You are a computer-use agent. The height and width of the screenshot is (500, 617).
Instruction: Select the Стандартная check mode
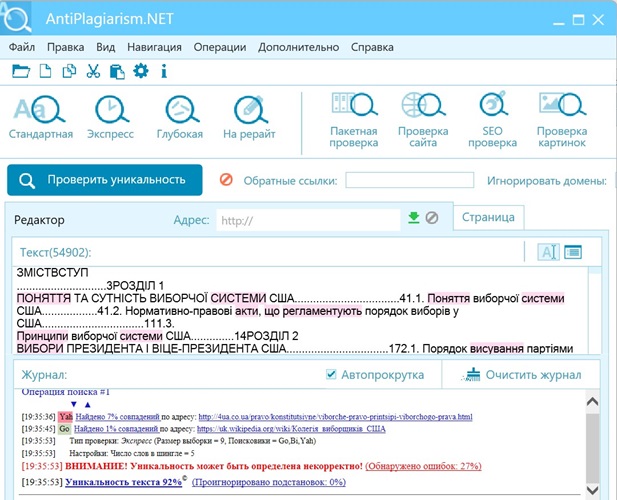coord(41,117)
